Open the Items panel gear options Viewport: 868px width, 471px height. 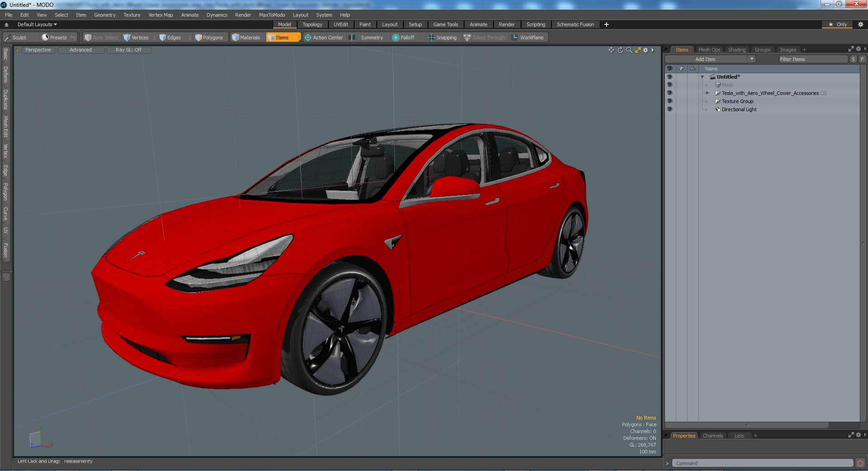click(858, 49)
